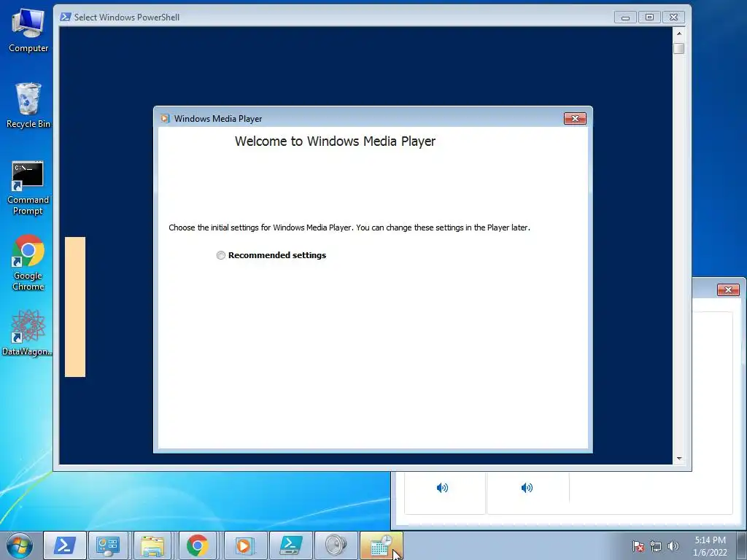The height and width of the screenshot is (560, 747).
Task: Open the Computer desktop icon
Action: 28,30
